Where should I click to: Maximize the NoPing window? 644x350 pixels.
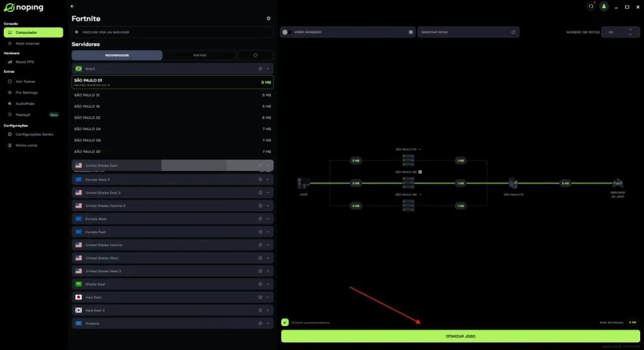(627, 7)
